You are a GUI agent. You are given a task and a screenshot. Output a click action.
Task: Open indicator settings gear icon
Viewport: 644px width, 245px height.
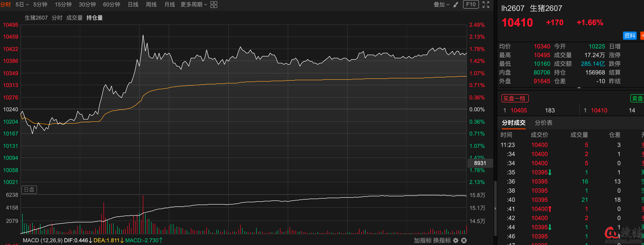point(456,240)
